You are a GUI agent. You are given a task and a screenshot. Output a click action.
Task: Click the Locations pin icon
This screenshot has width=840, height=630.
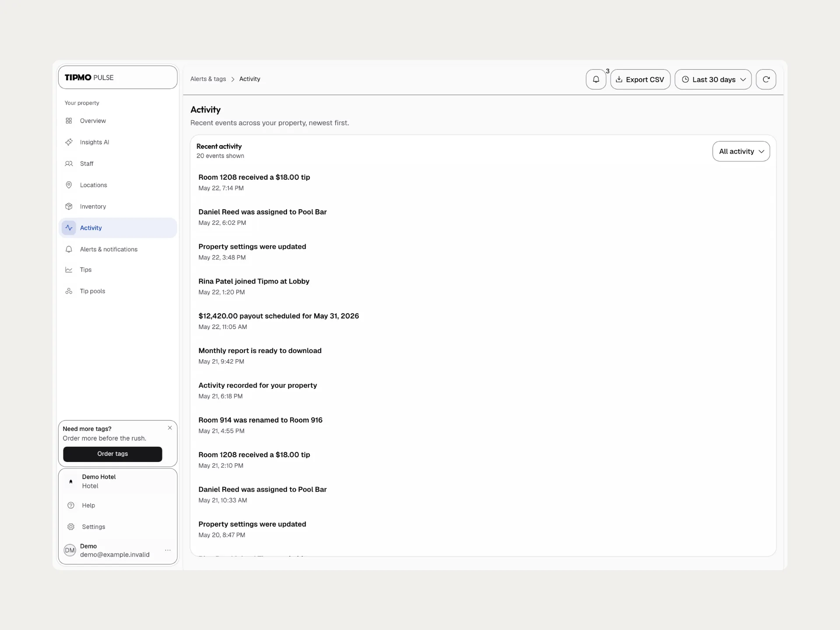69,185
